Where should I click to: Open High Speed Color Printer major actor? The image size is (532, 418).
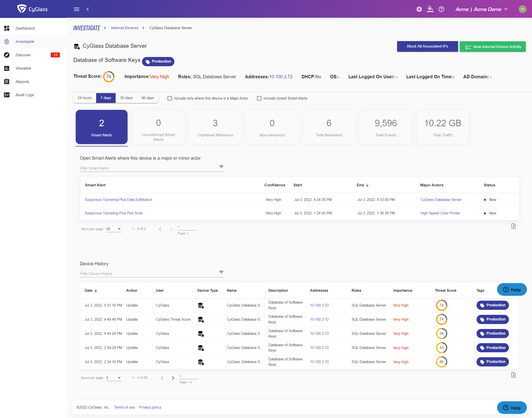click(x=440, y=213)
